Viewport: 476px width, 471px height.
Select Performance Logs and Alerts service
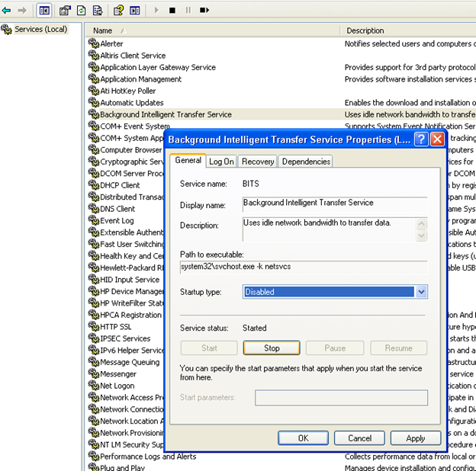[148, 457]
